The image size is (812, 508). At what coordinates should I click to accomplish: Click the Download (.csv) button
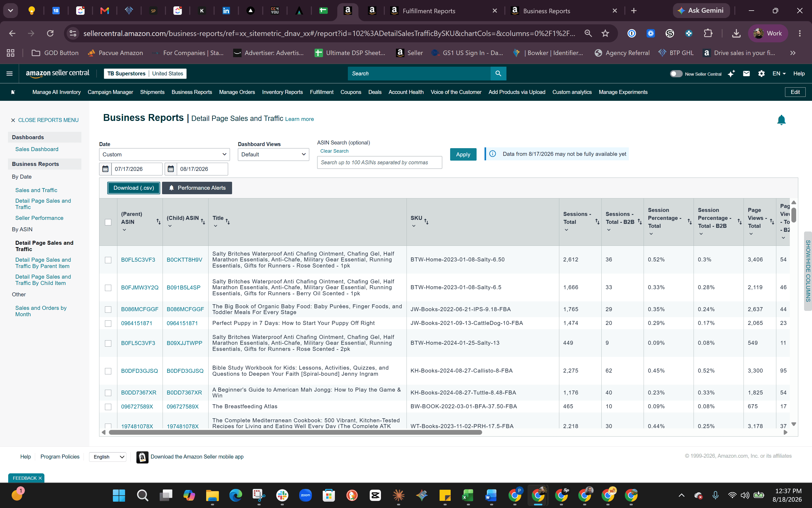point(133,188)
